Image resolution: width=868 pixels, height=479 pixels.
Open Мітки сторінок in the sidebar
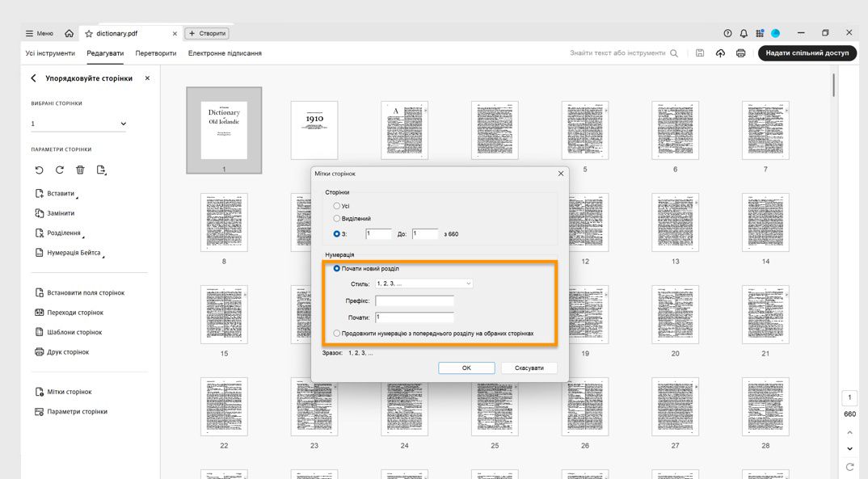point(63,392)
